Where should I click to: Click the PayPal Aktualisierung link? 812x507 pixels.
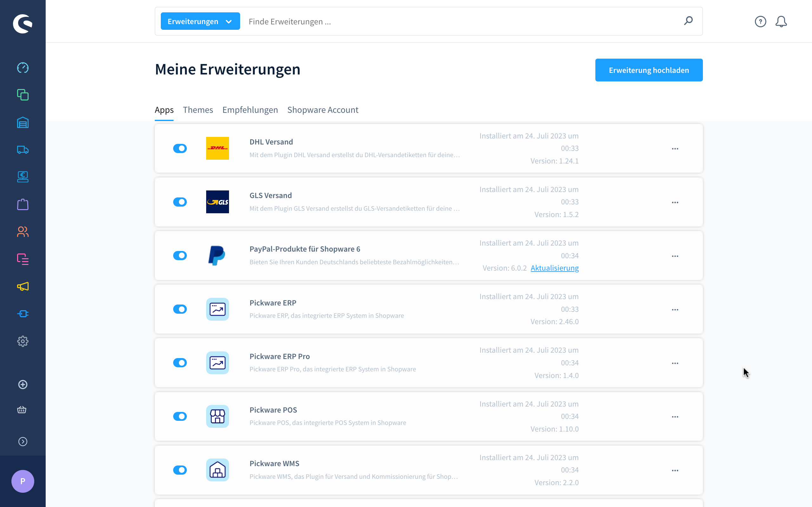[x=554, y=268]
